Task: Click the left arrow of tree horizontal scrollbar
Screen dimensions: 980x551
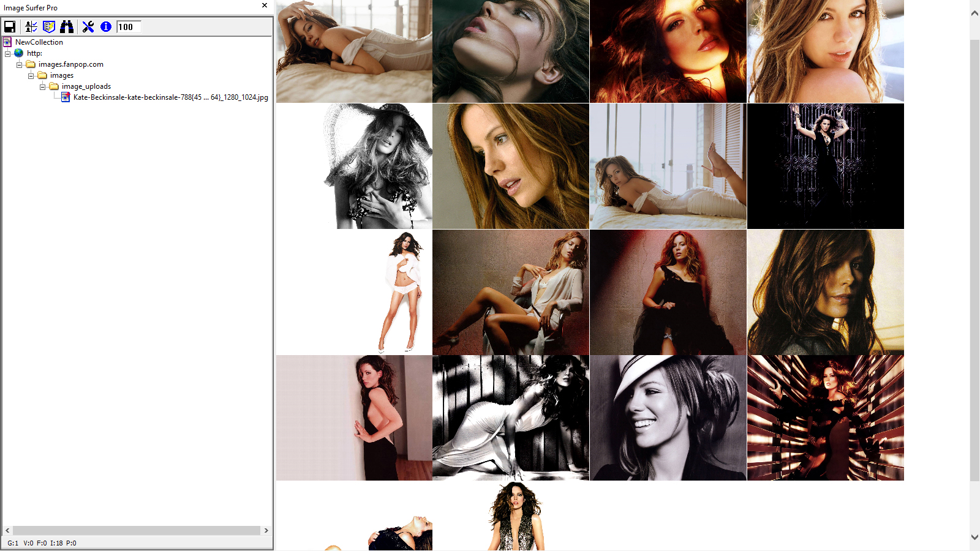Action: 7,531
